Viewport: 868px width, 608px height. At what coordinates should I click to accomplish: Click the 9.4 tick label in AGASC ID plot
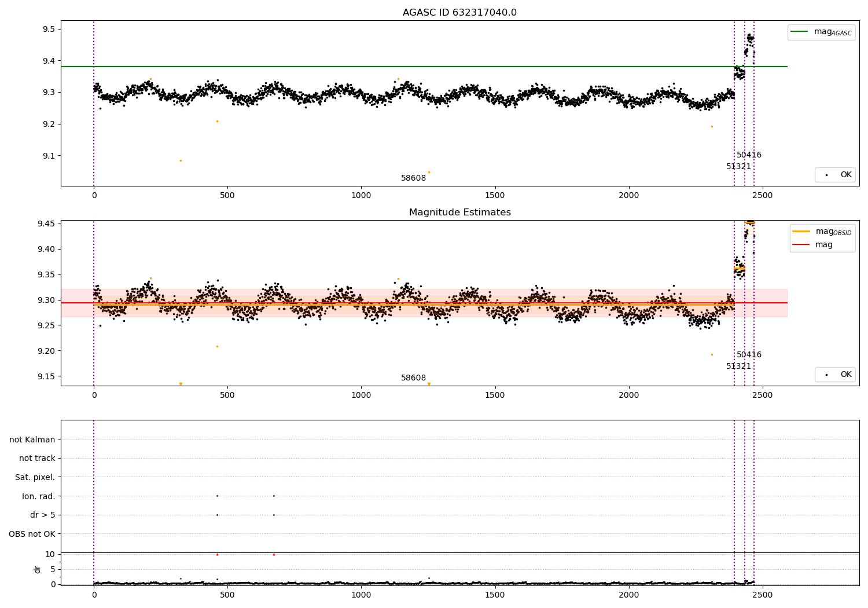[x=49, y=61]
